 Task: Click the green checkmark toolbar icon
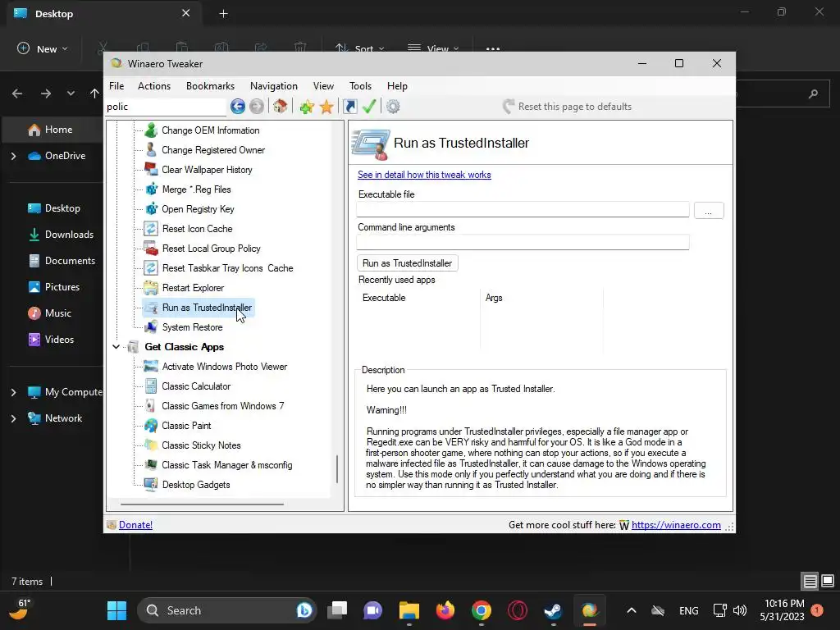click(x=369, y=107)
